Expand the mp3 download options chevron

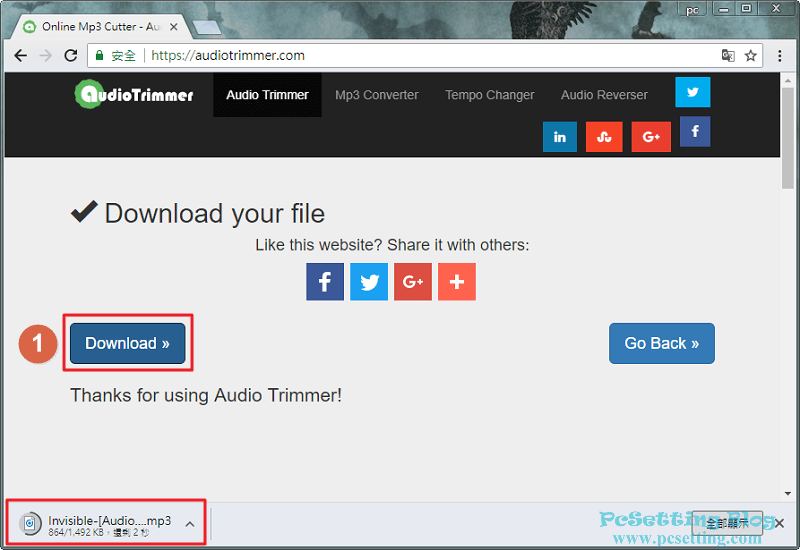click(x=190, y=524)
